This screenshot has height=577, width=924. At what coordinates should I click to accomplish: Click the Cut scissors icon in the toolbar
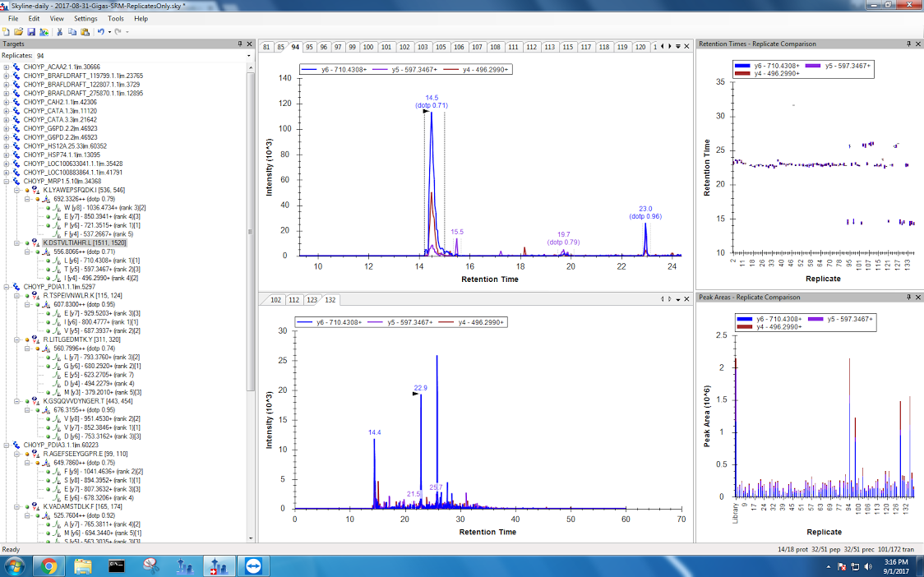pos(60,31)
